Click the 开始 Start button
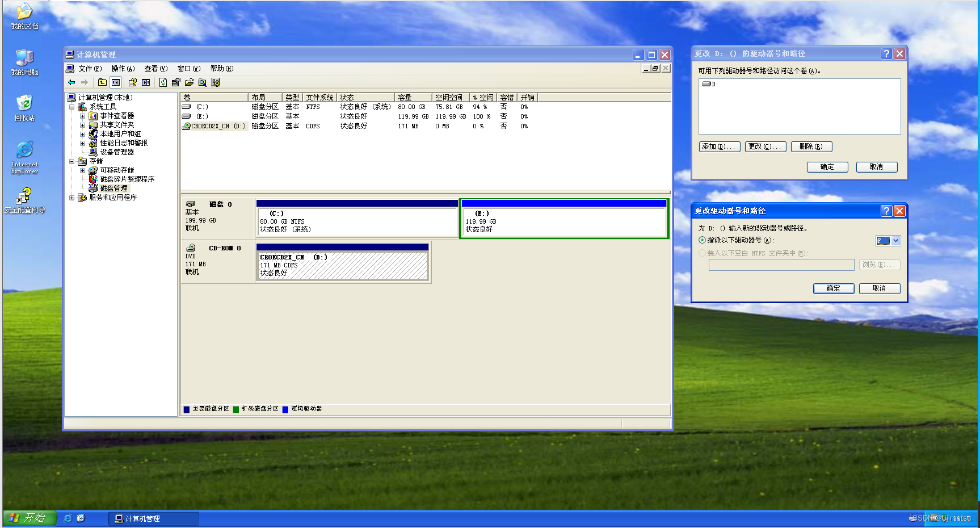This screenshot has height=528, width=980. [x=30, y=518]
